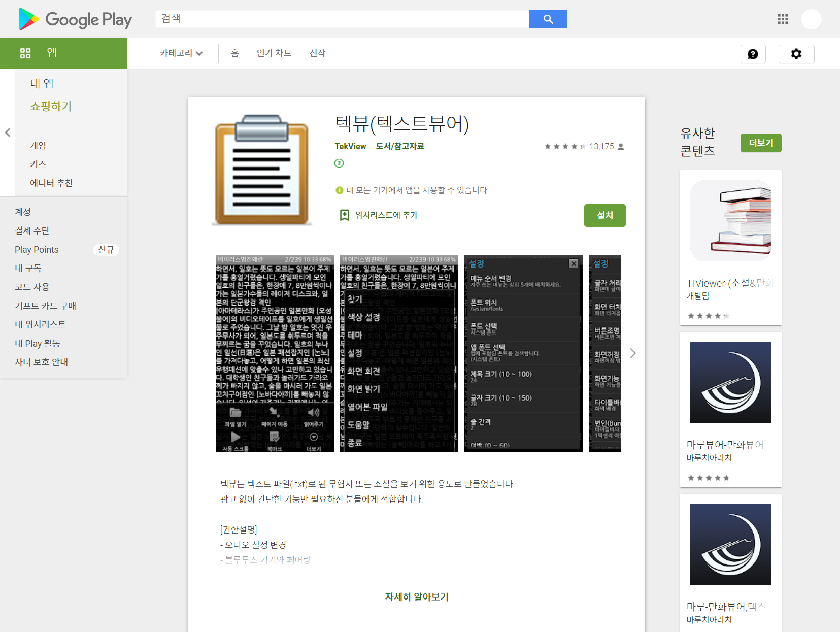Open the 키즈 category

coord(38,164)
